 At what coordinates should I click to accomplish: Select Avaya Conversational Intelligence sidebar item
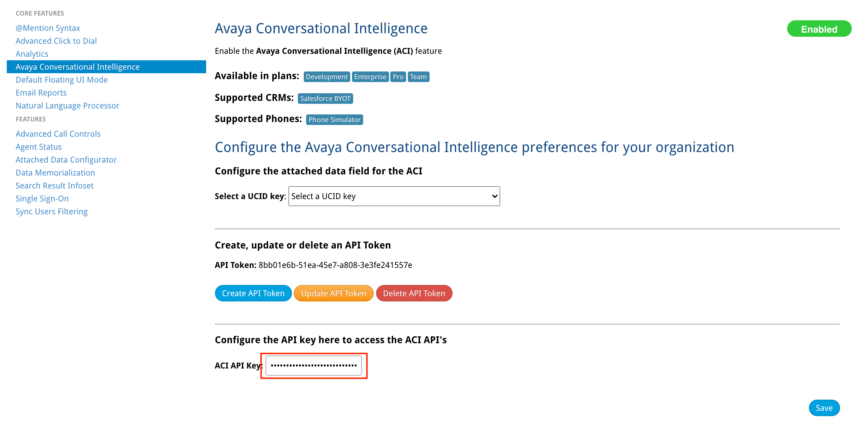coord(106,67)
